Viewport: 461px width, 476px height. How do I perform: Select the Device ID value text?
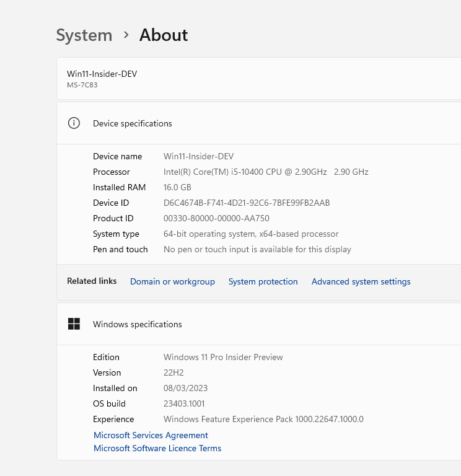point(247,203)
